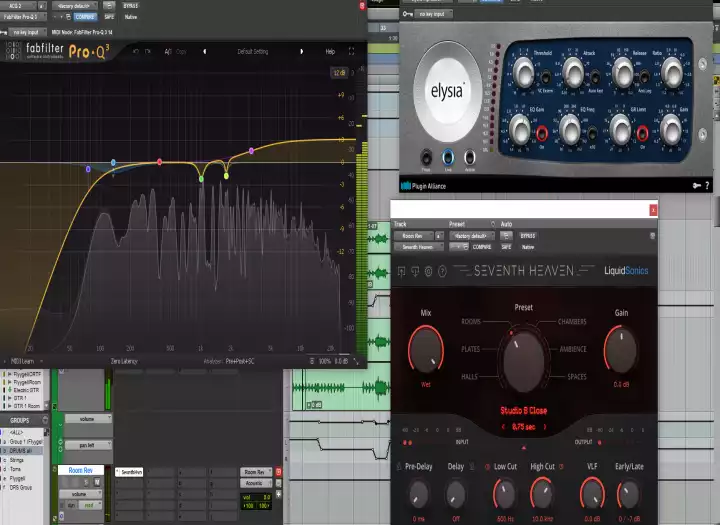The width and height of the screenshot is (720, 525).
Task: Toggle BYPASS in Seventh Heaven plugin header
Action: pyautogui.click(x=528, y=236)
